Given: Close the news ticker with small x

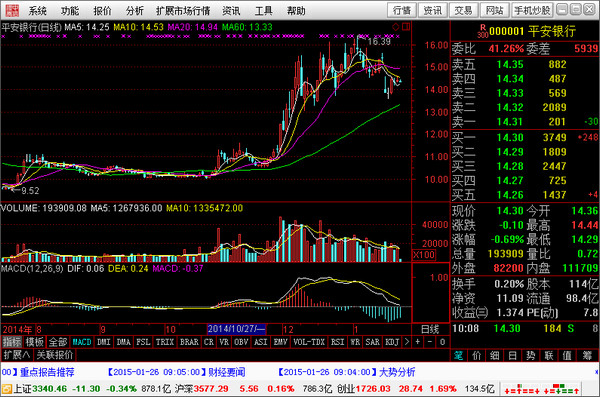Looking at the screenshot, I should point(597,372).
